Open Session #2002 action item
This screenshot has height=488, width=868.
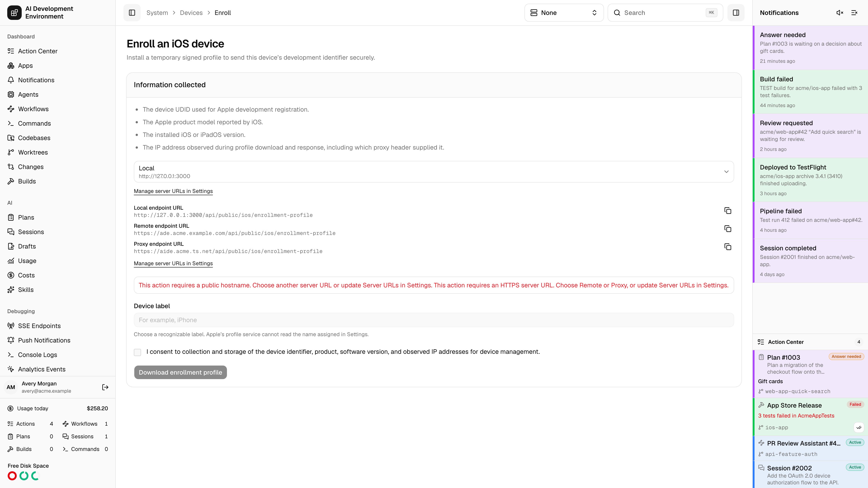[x=810, y=474]
